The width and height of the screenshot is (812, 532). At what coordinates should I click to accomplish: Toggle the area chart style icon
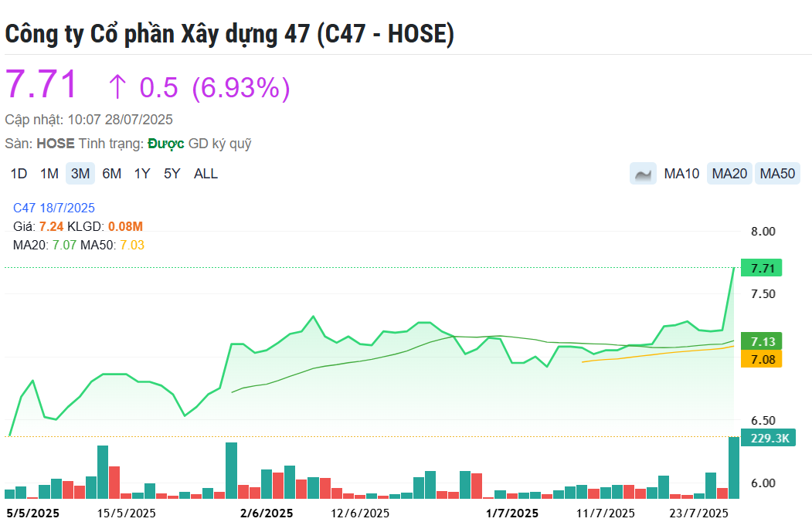click(x=643, y=174)
